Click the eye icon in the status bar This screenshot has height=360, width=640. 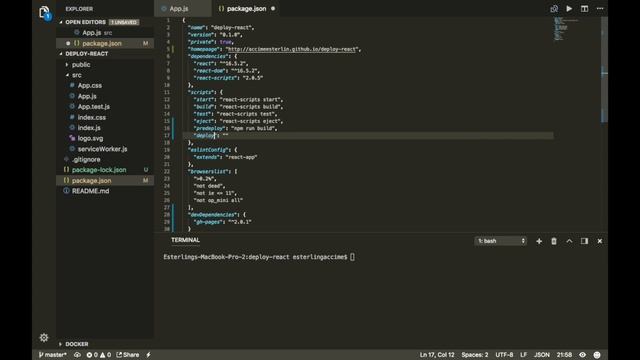tap(582, 355)
